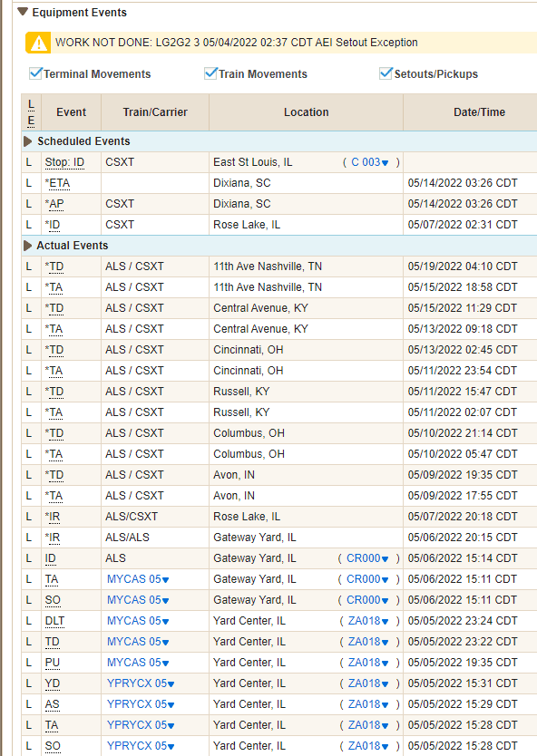Click the AS event code
537x756 pixels.
pos(52,704)
